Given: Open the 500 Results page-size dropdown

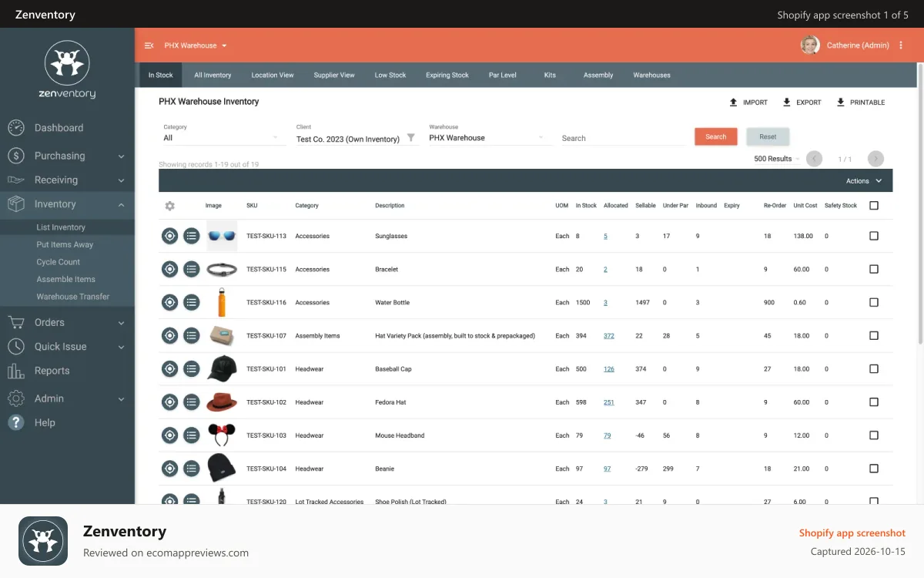Looking at the screenshot, I should pos(776,159).
